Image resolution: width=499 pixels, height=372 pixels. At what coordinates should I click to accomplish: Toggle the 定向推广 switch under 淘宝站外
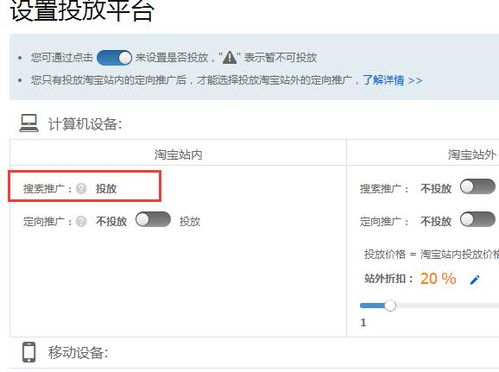click(478, 220)
